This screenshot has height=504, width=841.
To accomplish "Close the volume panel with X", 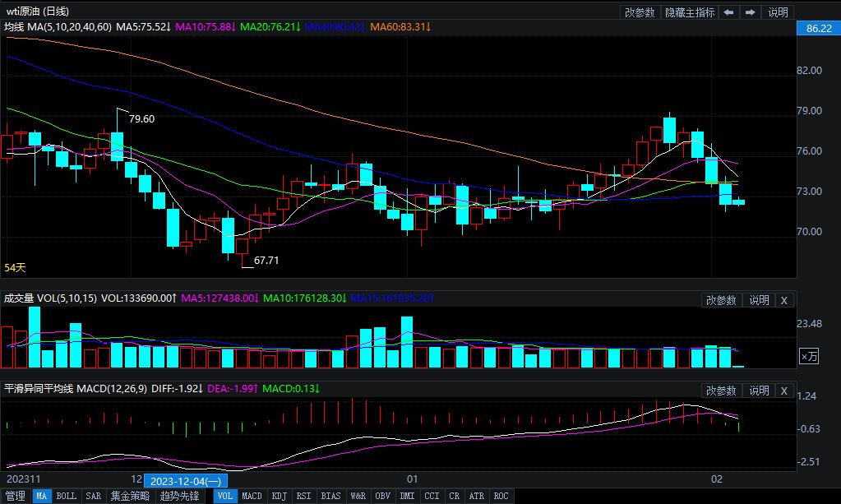I will coord(784,300).
